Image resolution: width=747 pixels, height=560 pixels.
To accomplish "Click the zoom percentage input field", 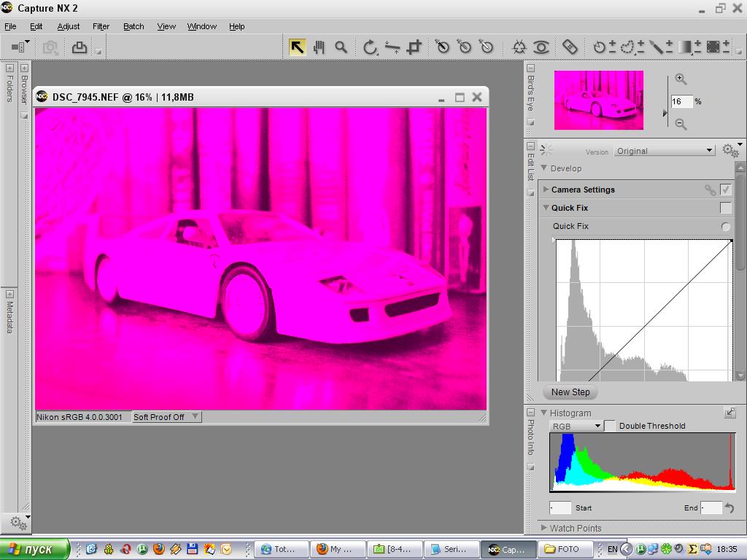I will tap(681, 101).
